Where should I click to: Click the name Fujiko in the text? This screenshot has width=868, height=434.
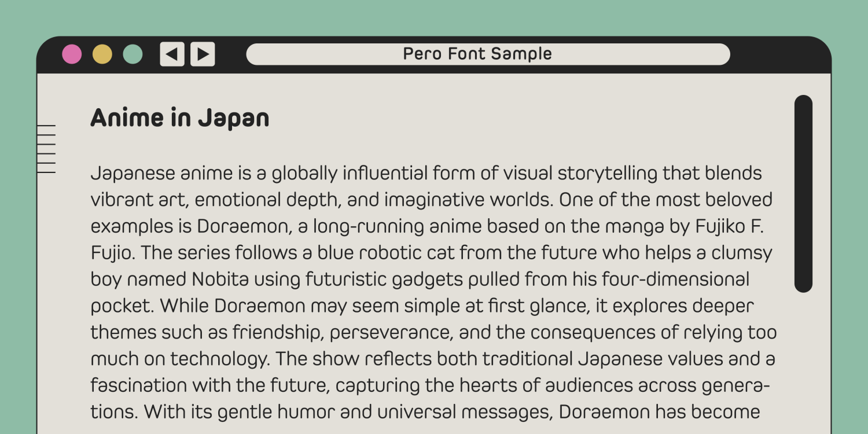point(713,226)
